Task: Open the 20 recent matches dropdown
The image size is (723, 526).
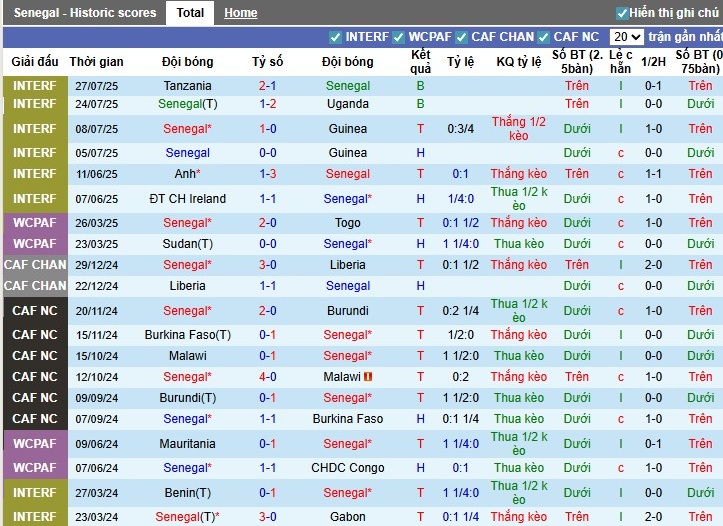Action: pos(627,37)
